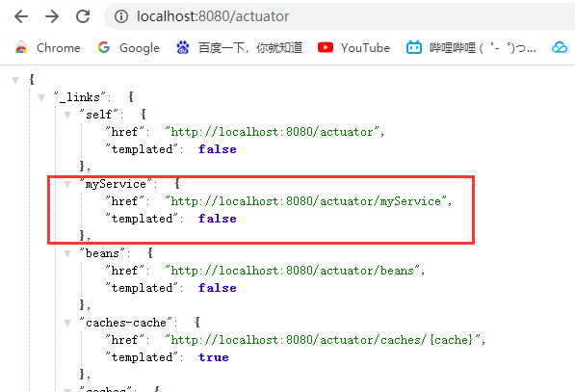Click the "href" key under "beans"

click(x=124, y=271)
